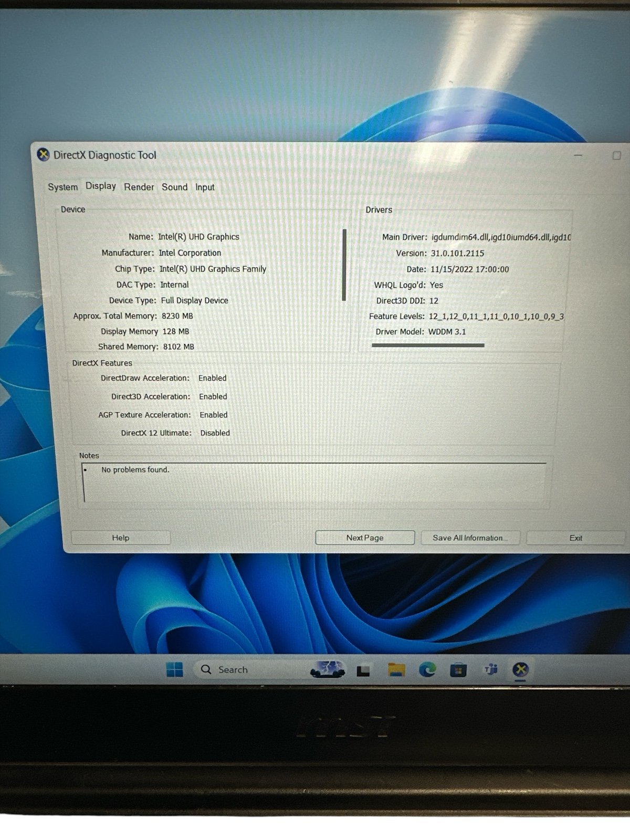
Task: Click the Direct3D DDI value '12'
Action: pos(434,301)
